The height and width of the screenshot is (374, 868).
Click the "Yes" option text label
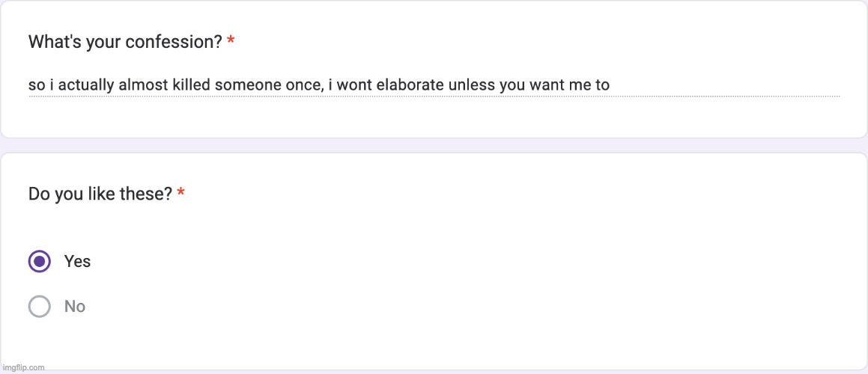coord(77,261)
